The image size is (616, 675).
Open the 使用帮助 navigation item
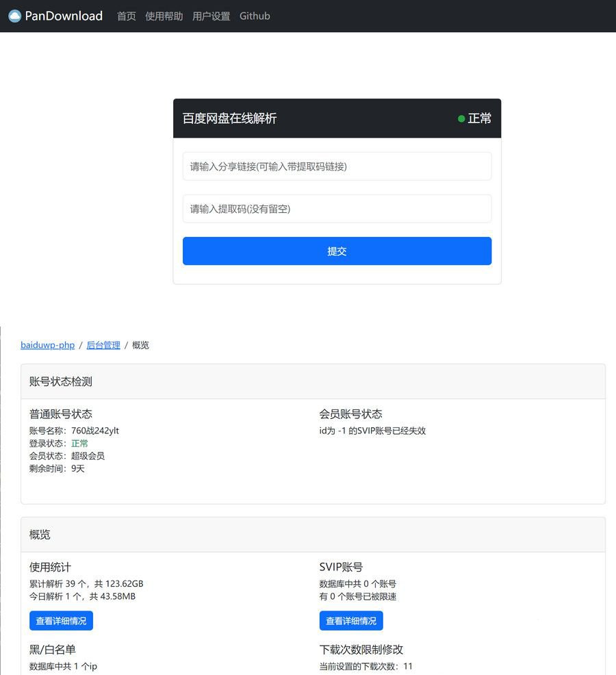[x=164, y=16]
